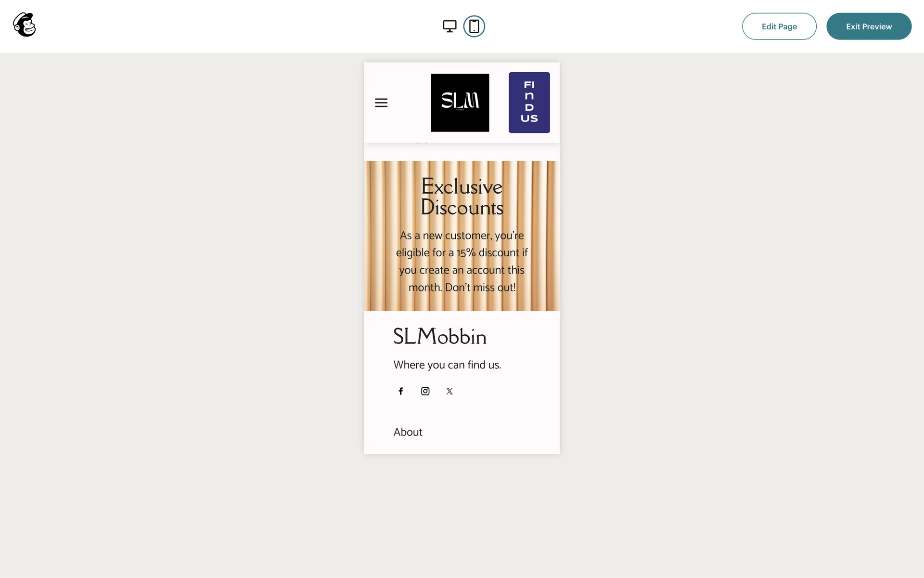Open the Facebook social icon
The width and height of the screenshot is (924, 578).
point(400,391)
